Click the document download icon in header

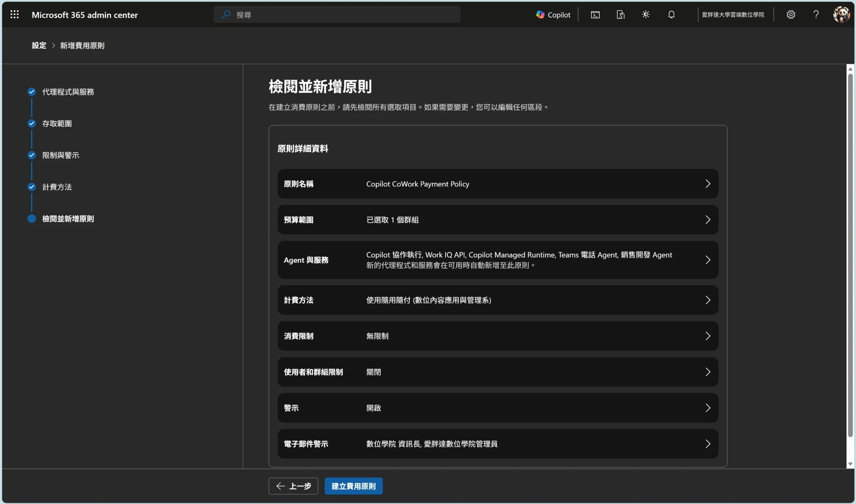(x=621, y=15)
